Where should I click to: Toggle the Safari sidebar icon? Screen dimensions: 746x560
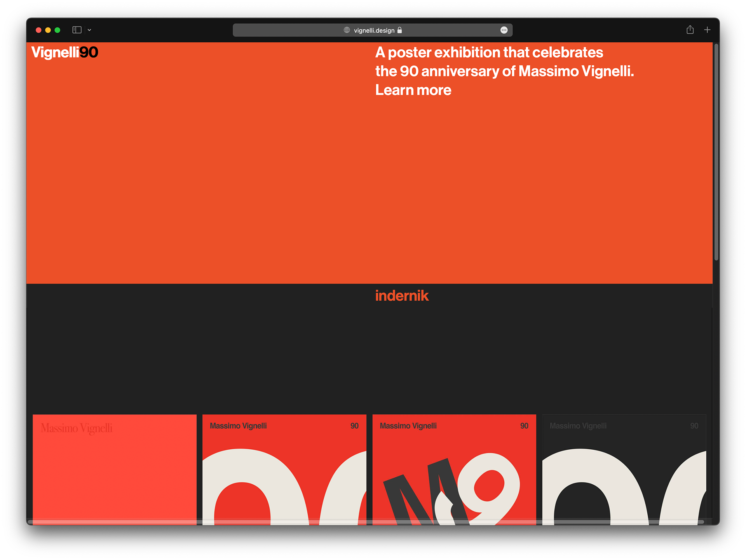77,30
